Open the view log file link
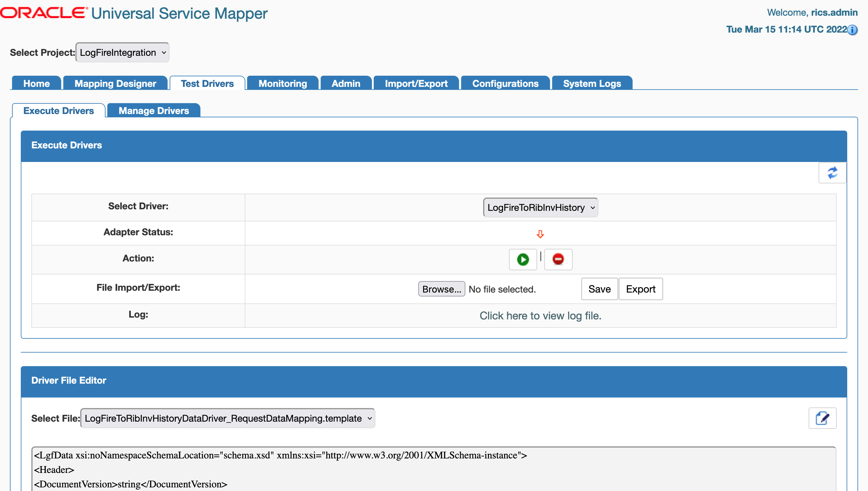 [x=540, y=316]
